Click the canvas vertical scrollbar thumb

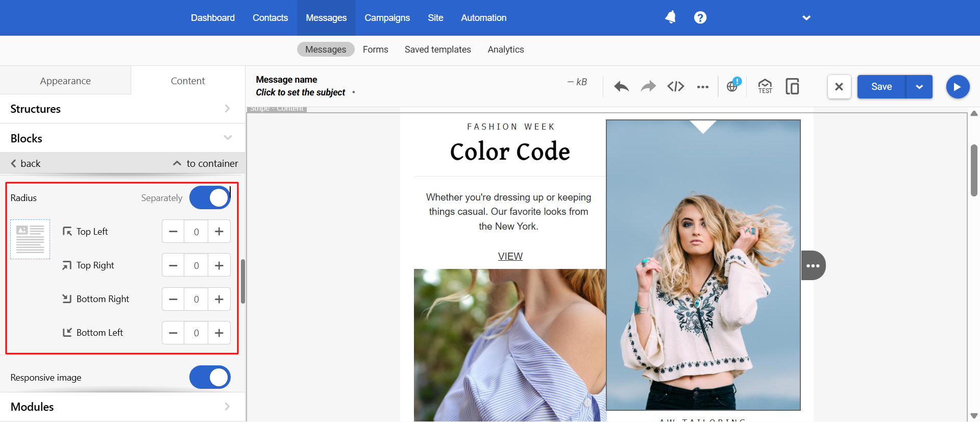pos(974,170)
